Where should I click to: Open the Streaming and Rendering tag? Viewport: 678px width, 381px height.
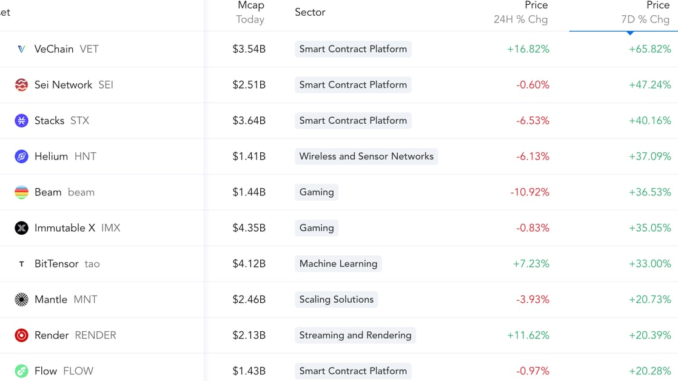coord(355,335)
